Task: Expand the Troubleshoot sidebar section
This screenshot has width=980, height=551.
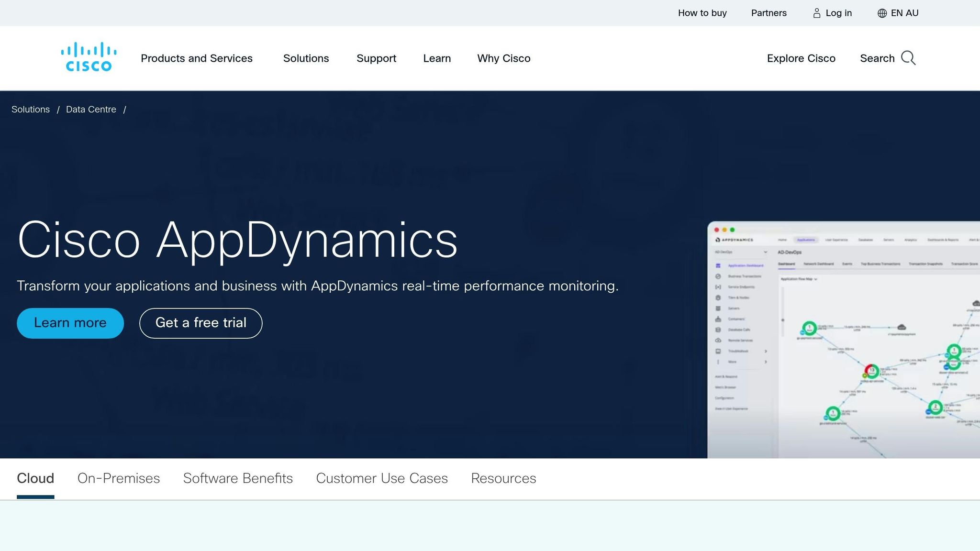Action: [x=766, y=351]
